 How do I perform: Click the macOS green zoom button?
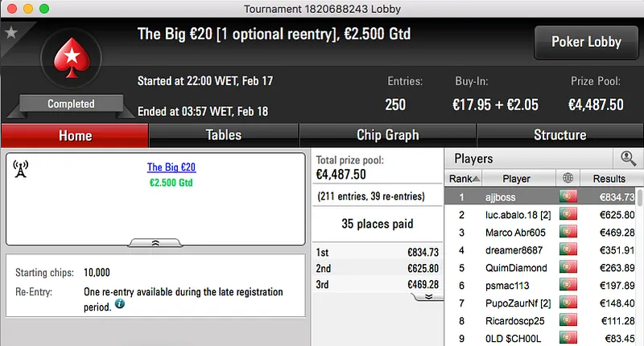[43, 8]
